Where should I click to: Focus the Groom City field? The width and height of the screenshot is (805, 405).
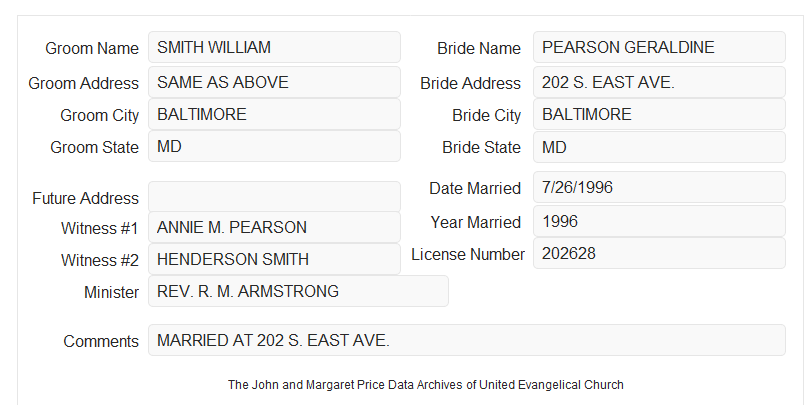coord(274,114)
